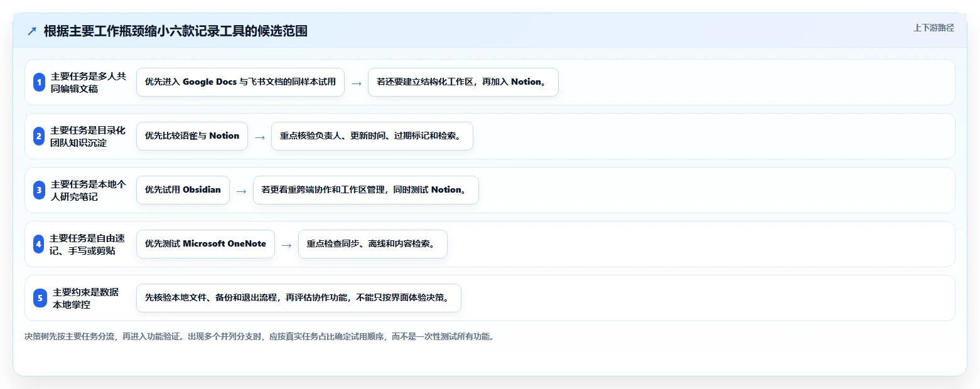Click the 重点检查同步、离线和内容检索 box
980x389 pixels.
373,244
